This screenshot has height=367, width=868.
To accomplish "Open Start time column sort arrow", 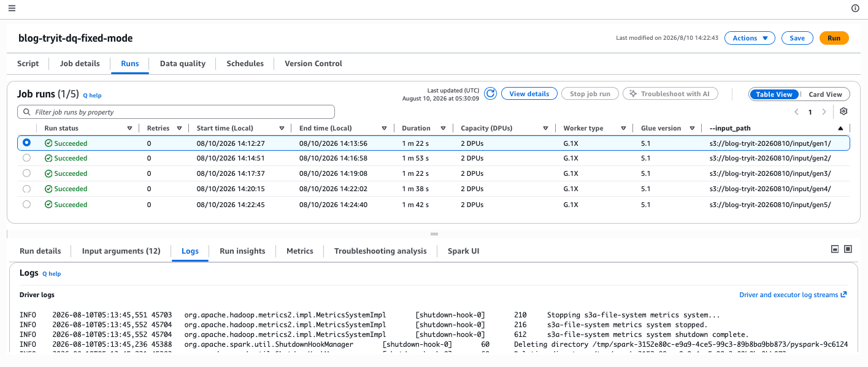I will pos(282,129).
